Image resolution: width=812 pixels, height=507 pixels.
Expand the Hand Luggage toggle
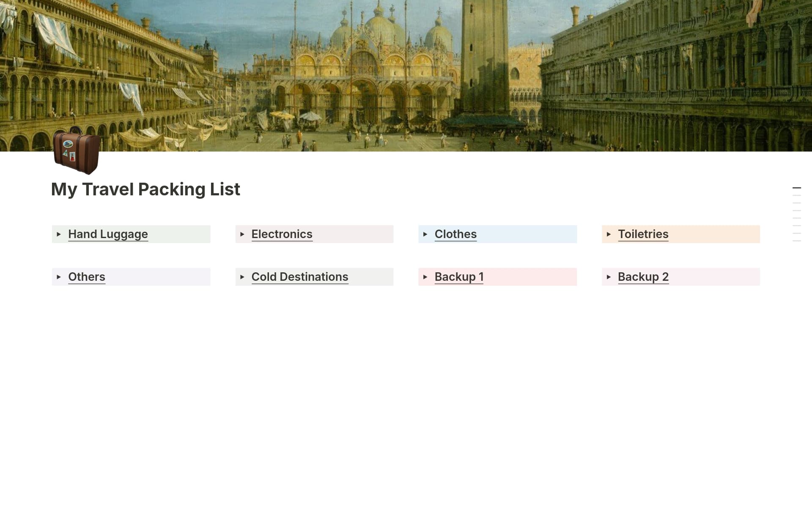(59, 234)
